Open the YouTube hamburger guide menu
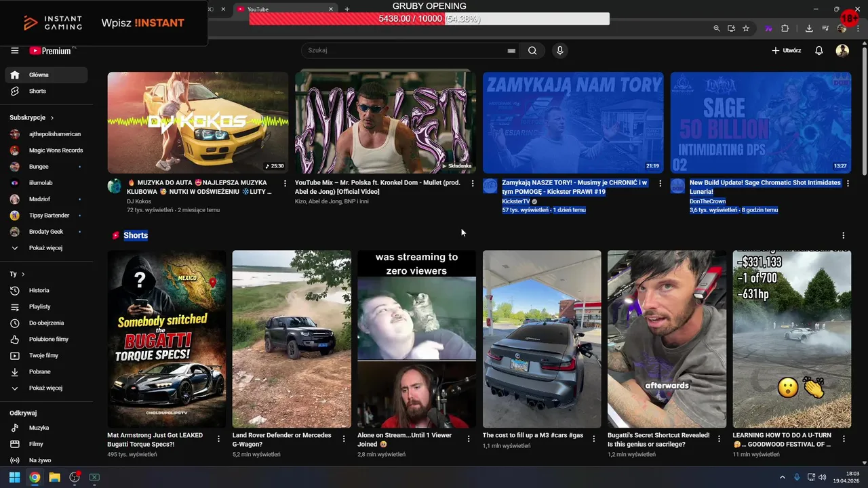Image resolution: width=868 pixels, height=488 pixels. tap(14, 51)
